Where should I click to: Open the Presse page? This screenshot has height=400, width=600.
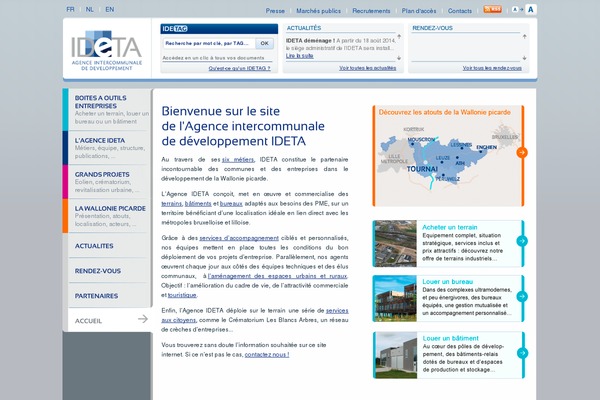pyautogui.click(x=275, y=11)
